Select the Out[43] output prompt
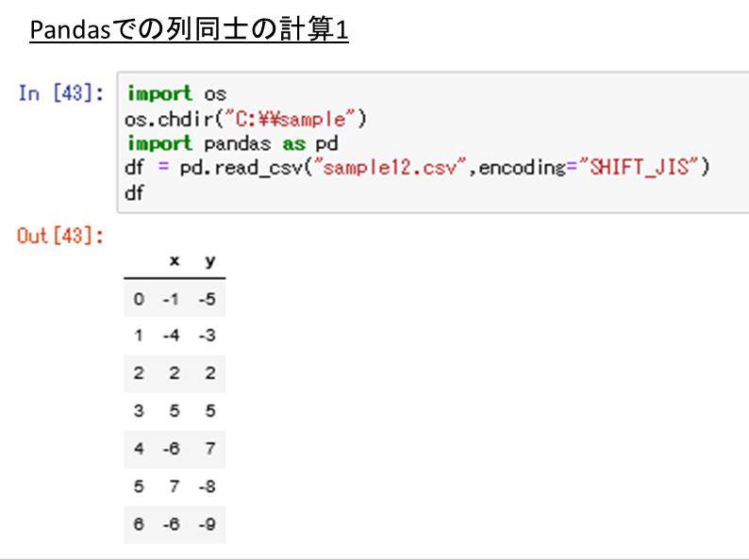This screenshot has width=749, height=560. click(x=60, y=236)
